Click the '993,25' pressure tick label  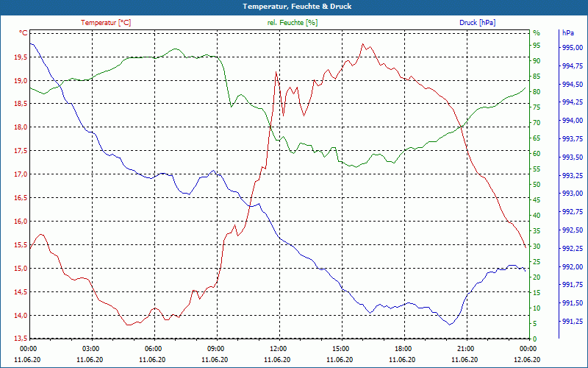click(573, 175)
